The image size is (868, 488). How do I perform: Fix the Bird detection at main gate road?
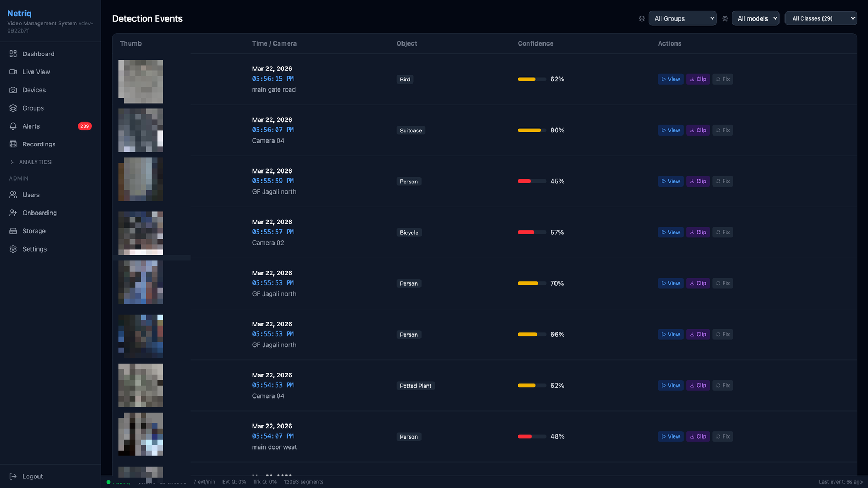click(x=723, y=79)
